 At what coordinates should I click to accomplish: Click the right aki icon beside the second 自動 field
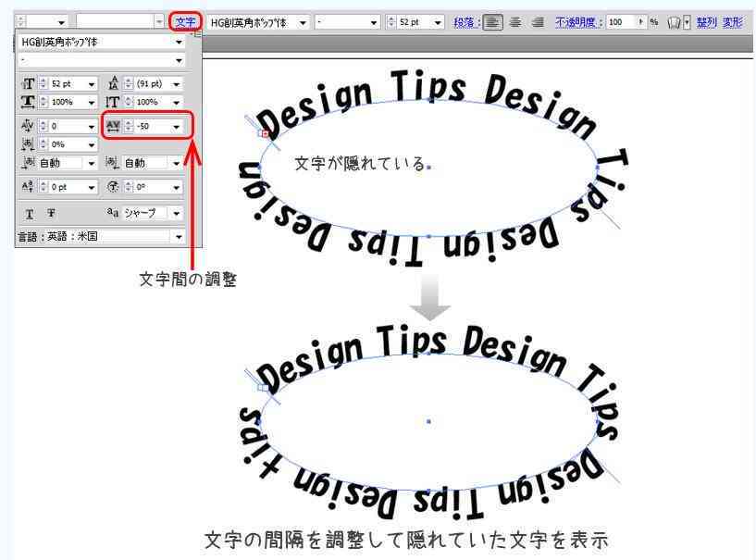point(112,163)
